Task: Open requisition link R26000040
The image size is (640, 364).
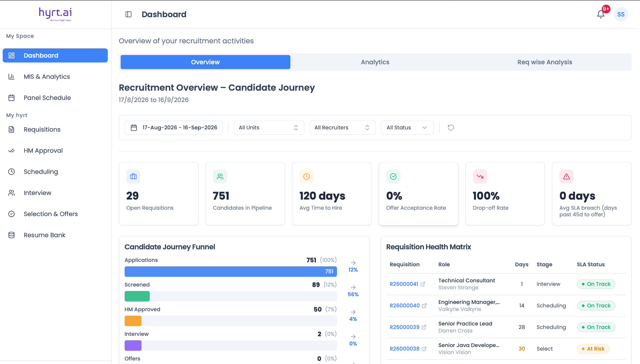Action: click(404, 306)
